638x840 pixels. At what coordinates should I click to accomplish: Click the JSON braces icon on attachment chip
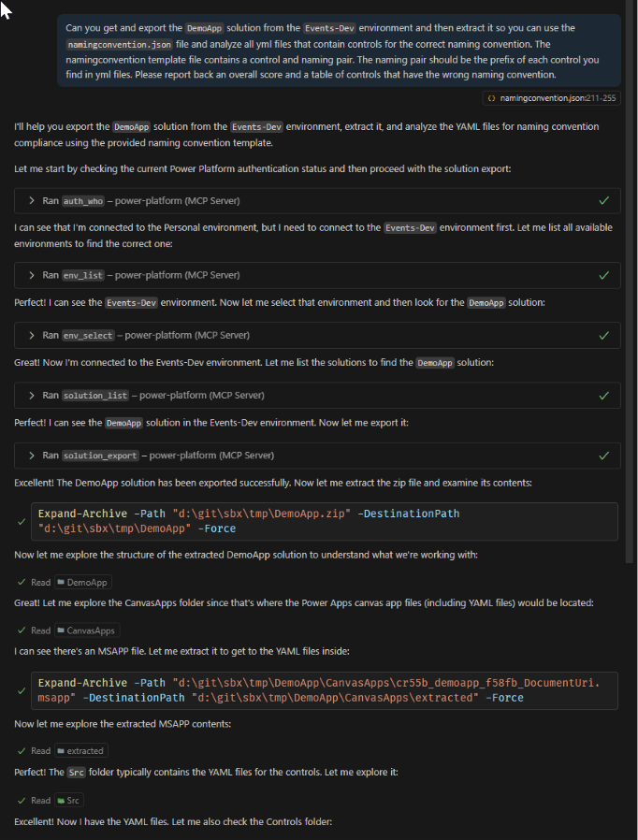pyautogui.click(x=491, y=98)
